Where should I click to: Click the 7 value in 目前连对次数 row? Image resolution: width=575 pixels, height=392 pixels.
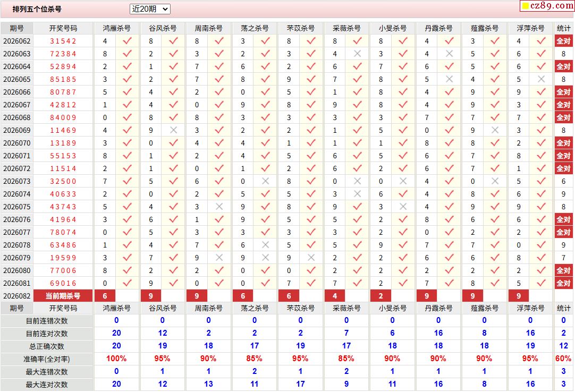346,333
